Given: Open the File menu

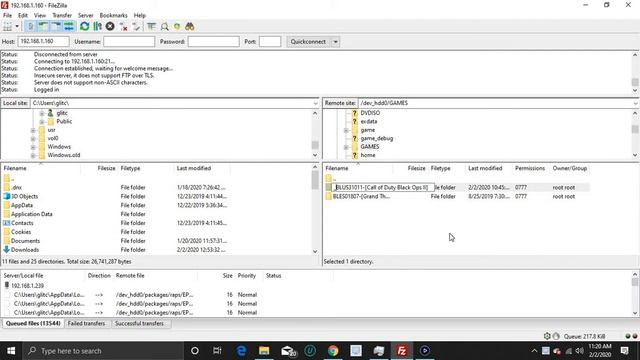Looking at the screenshot, I should pos(7,16).
